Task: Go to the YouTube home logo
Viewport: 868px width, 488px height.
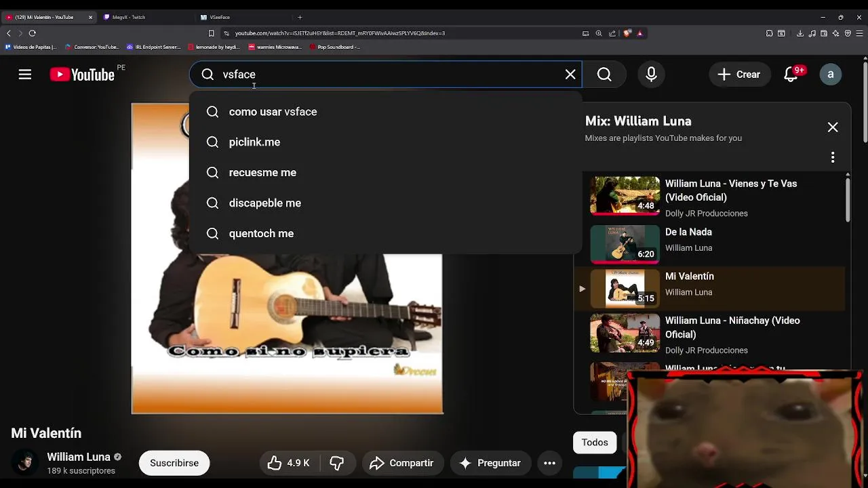Action: pyautogui.click(x=82, y=75)
